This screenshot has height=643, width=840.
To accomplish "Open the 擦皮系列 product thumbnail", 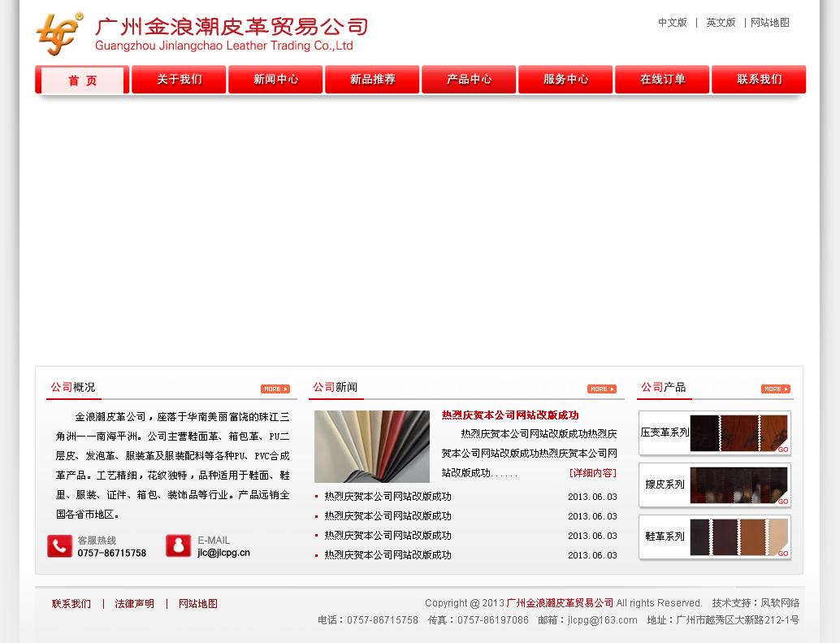I will coord(738,484).
